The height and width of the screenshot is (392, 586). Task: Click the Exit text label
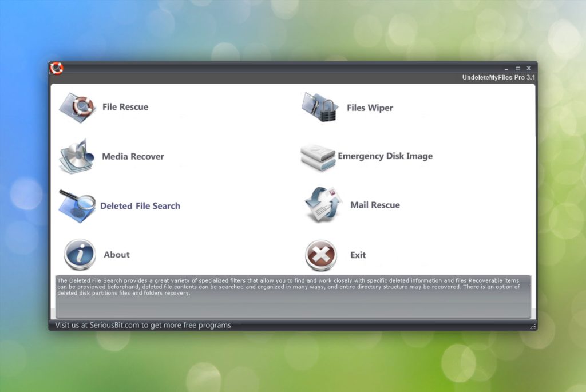pyautogui.click(x=358, y=255)
